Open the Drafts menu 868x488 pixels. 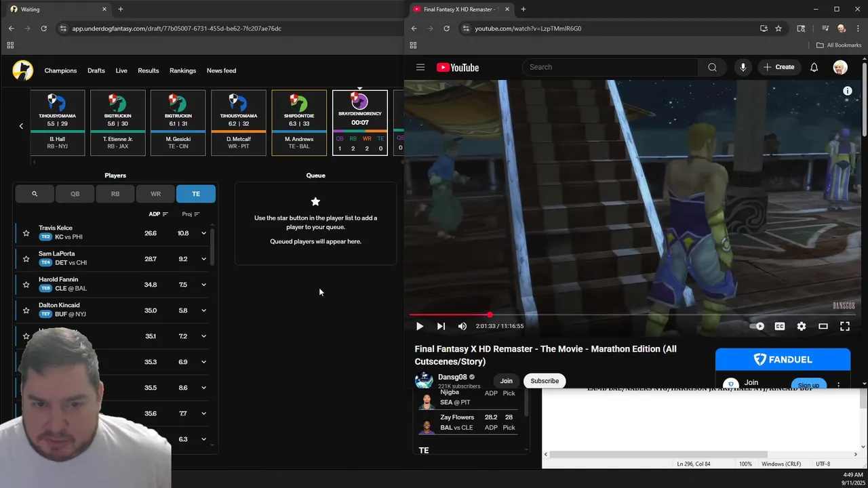coord(96,70)
